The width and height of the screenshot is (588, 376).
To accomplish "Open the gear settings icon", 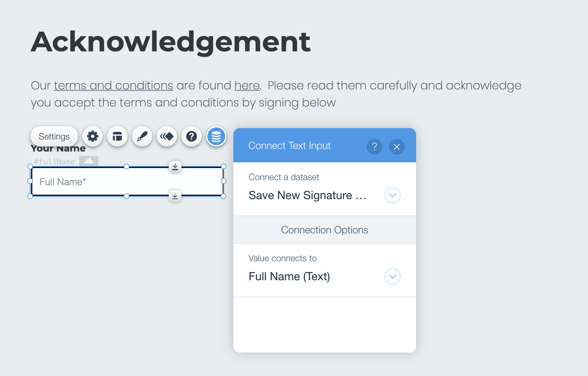I will coord(93,137).
